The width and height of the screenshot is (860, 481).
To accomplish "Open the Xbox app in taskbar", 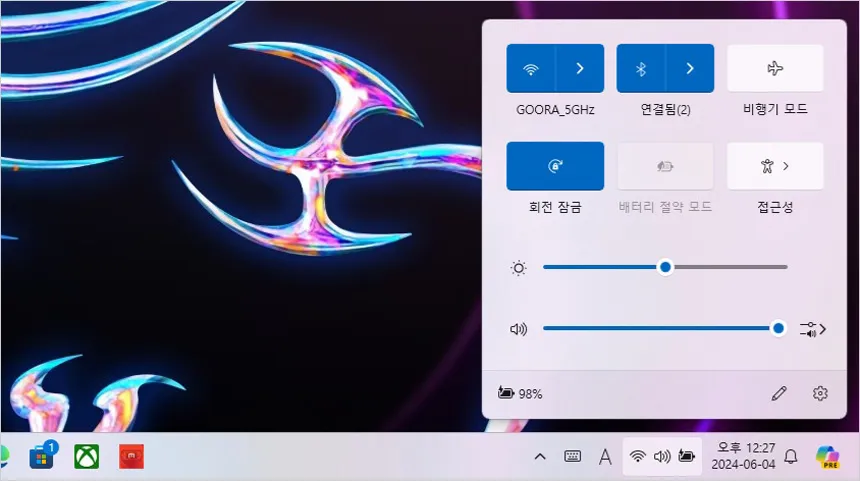I will pyautogui.click(x=87, y=456).
